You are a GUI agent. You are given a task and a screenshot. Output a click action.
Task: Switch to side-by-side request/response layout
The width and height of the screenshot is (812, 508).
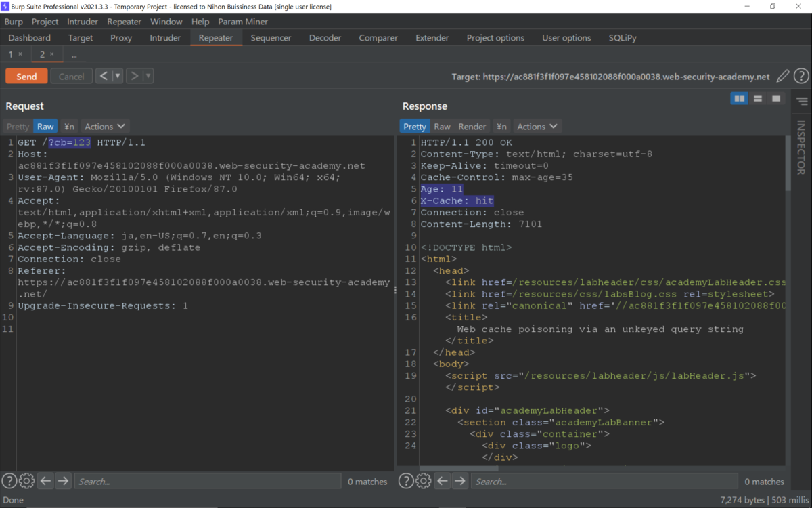(740, 99)
